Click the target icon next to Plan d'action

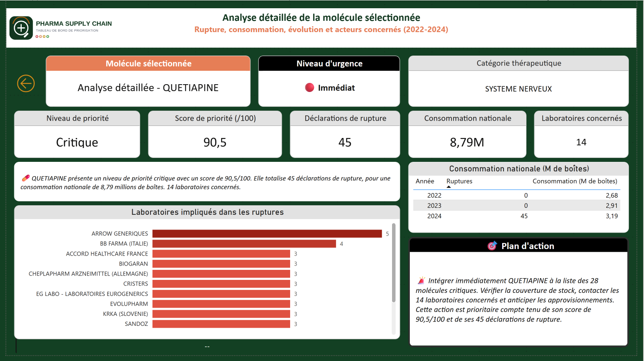(492, 246)
